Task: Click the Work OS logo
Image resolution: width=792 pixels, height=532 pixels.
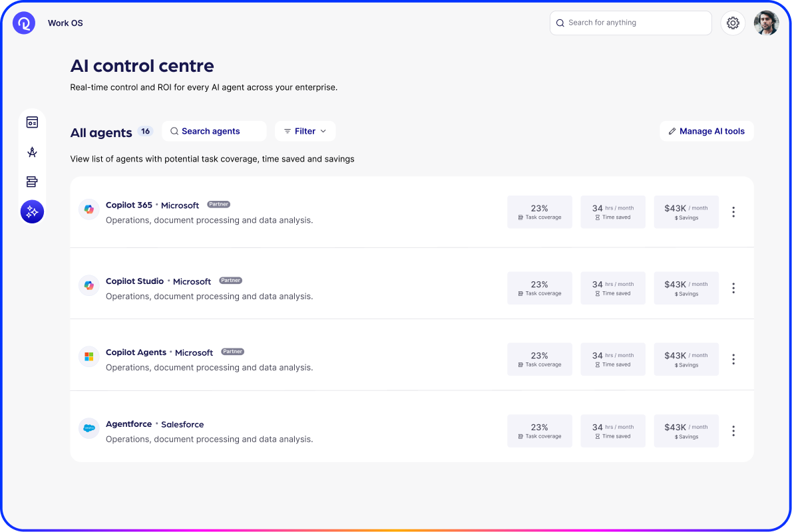Action: [x=23, y=23]
